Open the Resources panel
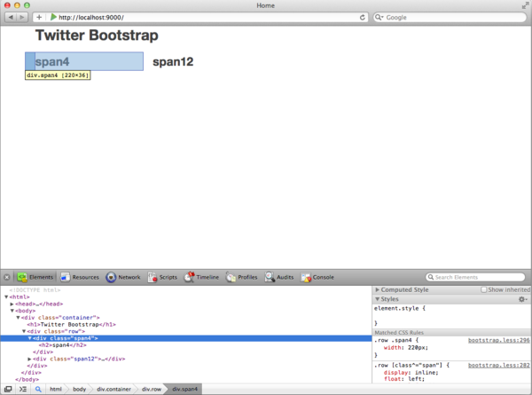 click(x=80, y=277)
